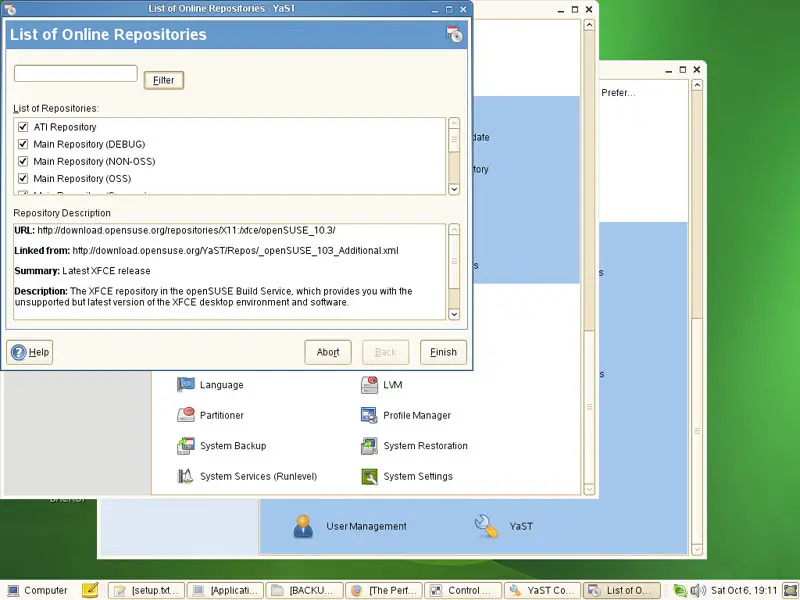Toggle the Main Repository (DEBUG) checkbox
Image resolution: width=800 pixels, height=600 pixels.
[x=23, y=144]
